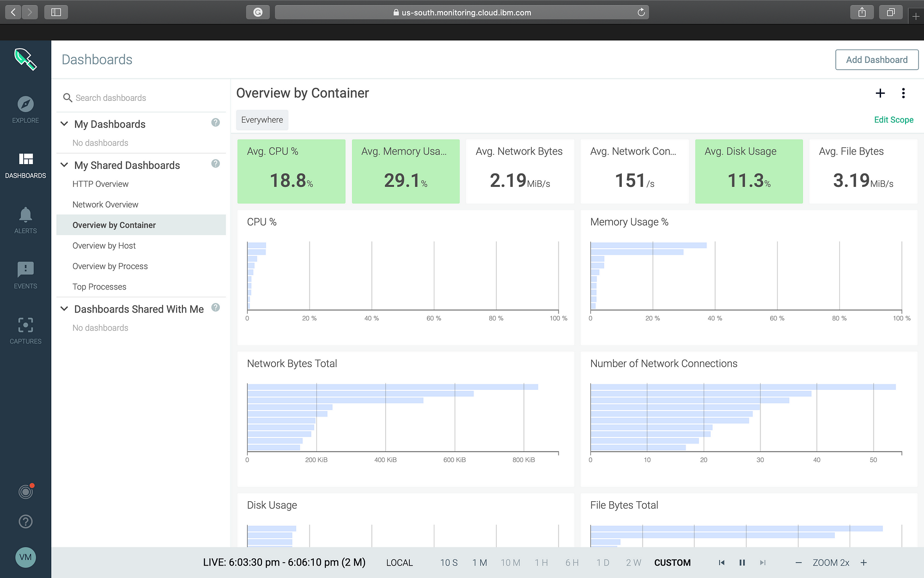This screenshot has width=924, height=578.
Task: Go back with the browser back arrow
Action: pyautogui.click(x=13, y=12)
